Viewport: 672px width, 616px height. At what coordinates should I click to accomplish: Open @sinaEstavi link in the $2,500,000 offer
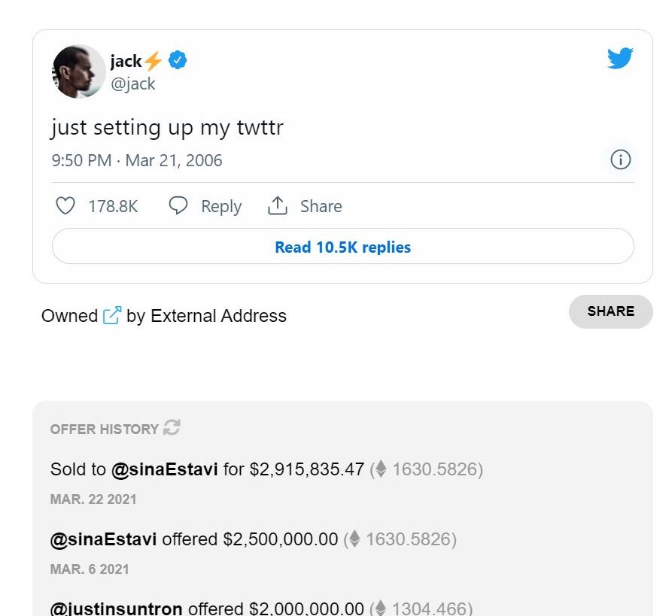tap(103, 539)
